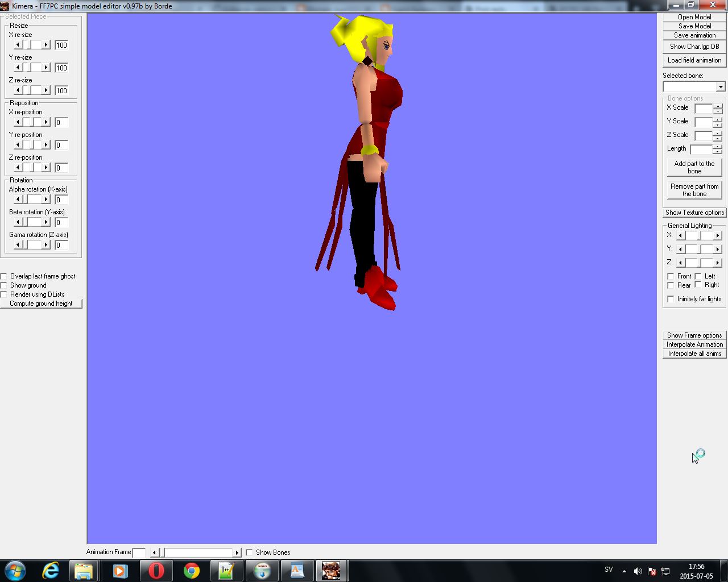Image resolution: width=728 pixels, height=582 pixels.
Task: Open the Selected bone dropdown
Action: click(721, 87)
